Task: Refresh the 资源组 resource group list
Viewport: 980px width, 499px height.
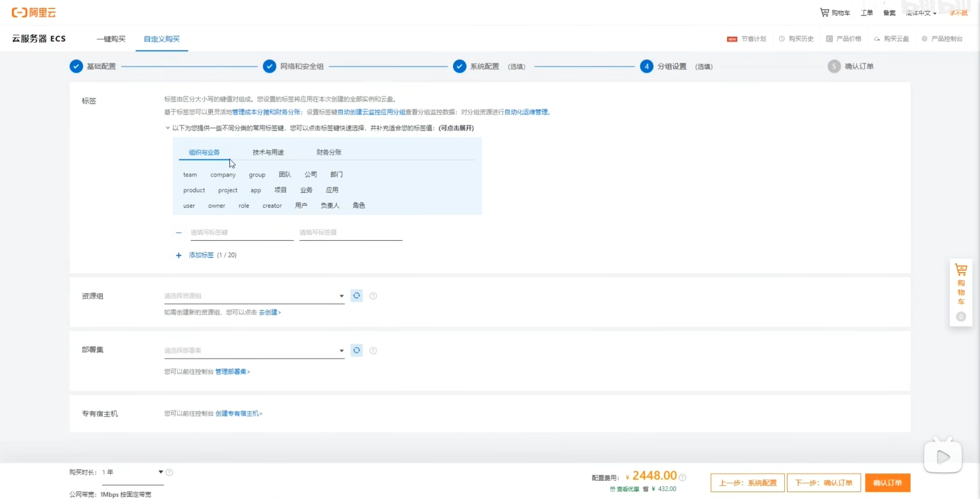Action: tap(356, 296)
